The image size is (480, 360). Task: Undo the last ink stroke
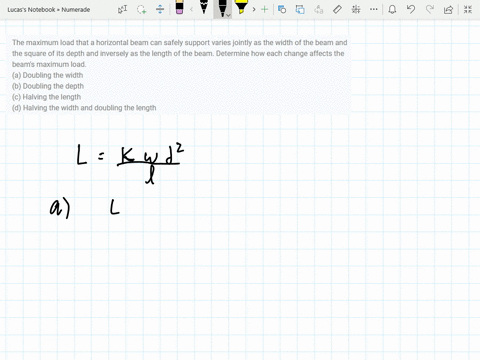coord(411,9)
